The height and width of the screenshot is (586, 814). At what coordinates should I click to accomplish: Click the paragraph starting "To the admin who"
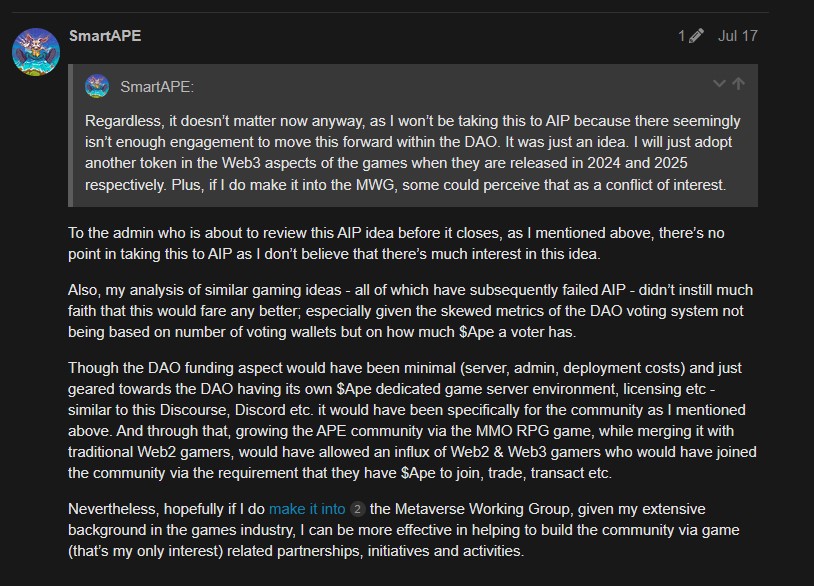click(396, 243)
